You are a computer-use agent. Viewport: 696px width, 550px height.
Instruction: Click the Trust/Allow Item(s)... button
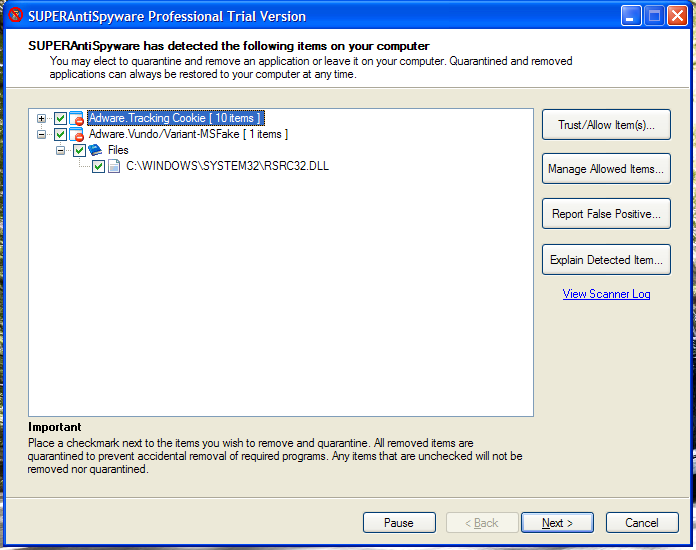pos(606,125)
